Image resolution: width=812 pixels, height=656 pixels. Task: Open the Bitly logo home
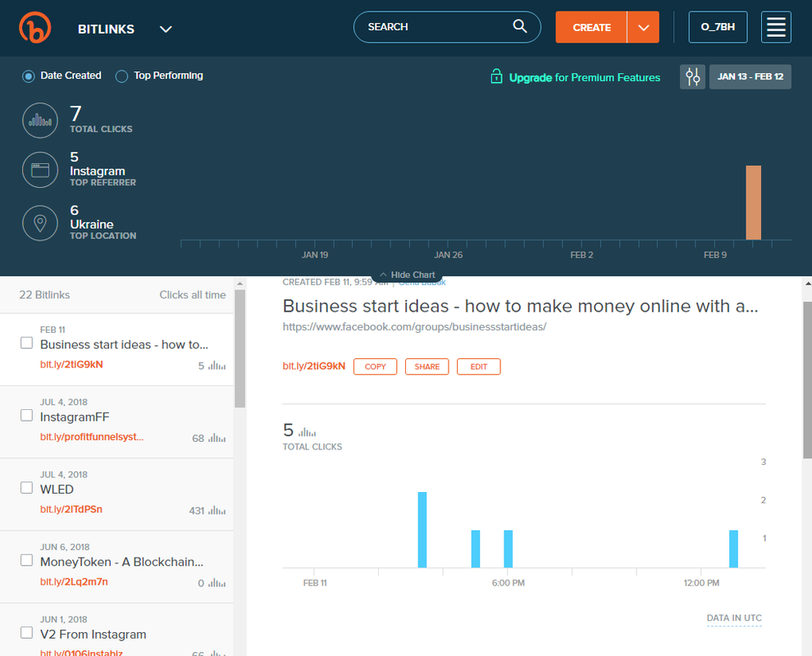tap(34, 27)
